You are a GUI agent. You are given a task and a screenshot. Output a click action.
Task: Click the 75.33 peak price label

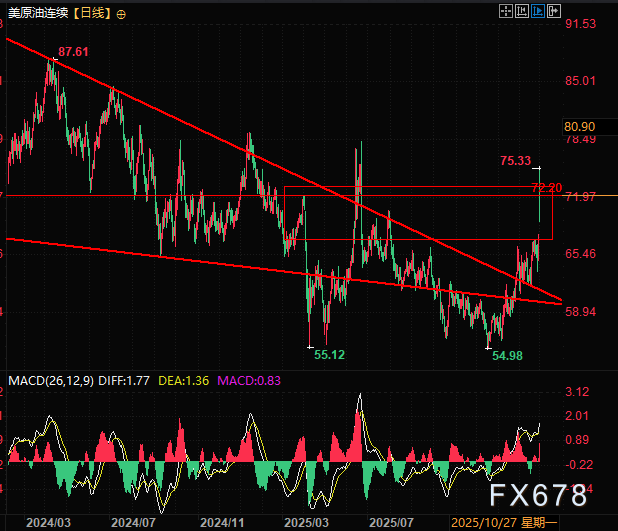click(515, 159)
